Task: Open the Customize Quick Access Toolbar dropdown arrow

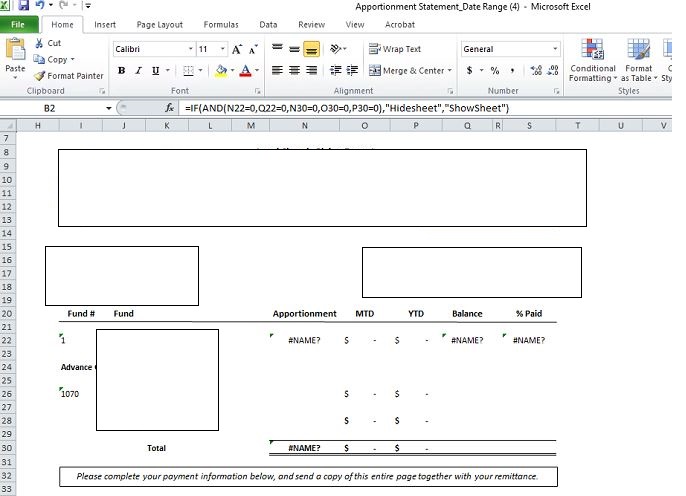Action: (x=88, y=6)
